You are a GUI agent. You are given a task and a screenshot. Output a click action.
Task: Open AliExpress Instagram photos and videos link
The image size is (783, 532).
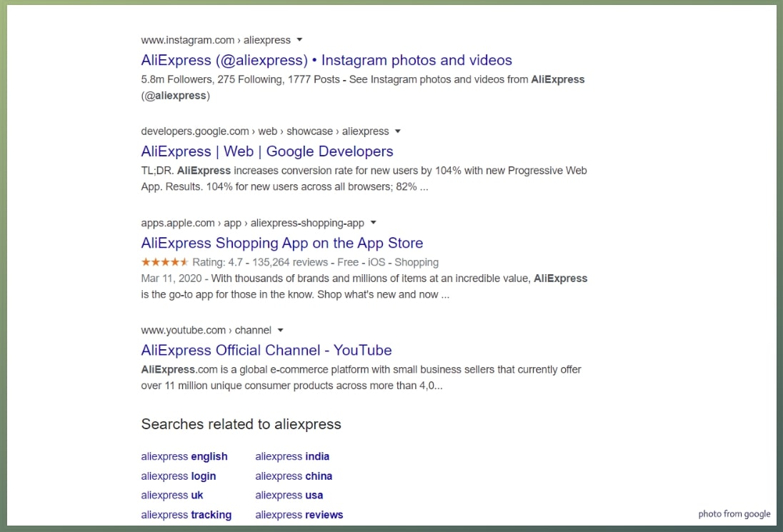[x=326, y=60]
